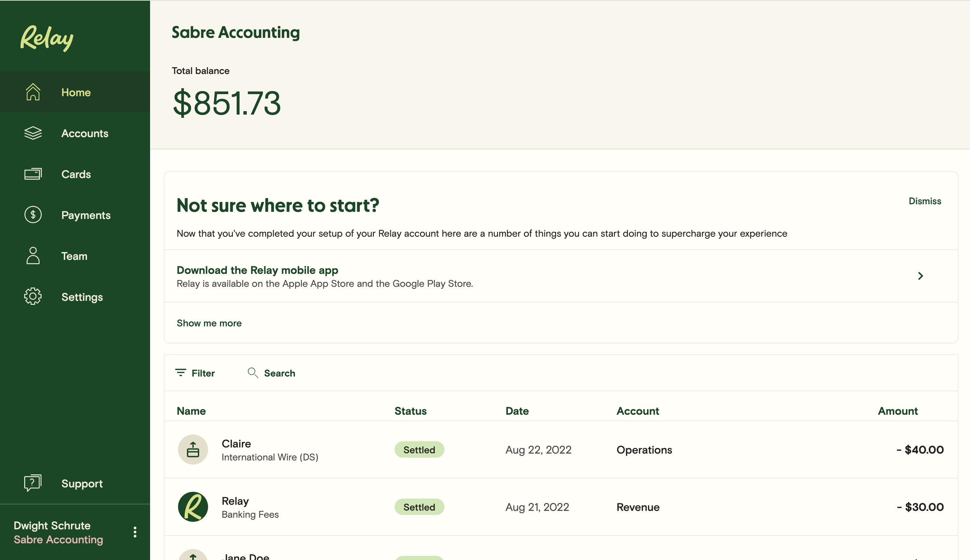Open the Team page
Screen dimensions: 970x560
75,256
